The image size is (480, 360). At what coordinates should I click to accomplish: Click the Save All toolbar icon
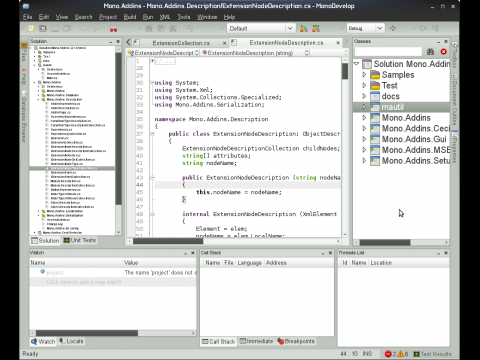67,29
